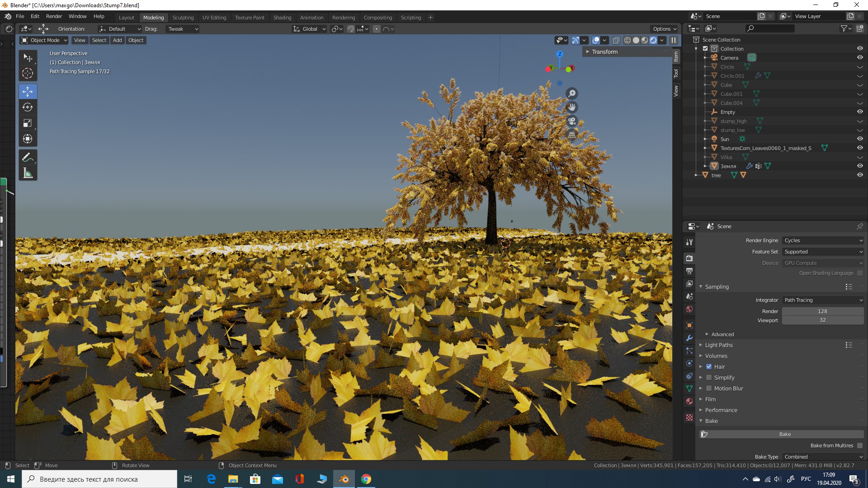
Task: Switch to the Shading workspace tab
Action: tap(282, 18)
